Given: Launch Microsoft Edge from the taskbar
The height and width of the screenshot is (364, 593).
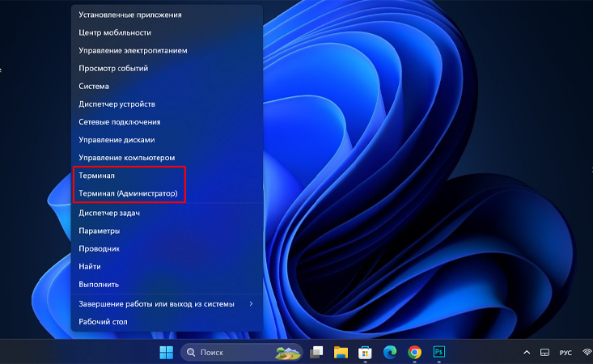Looking at the screenshot, I should pos(389,353).
